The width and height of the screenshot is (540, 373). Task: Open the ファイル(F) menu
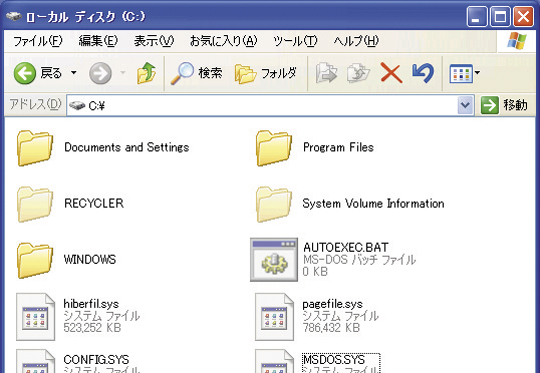tap(38, 41)
